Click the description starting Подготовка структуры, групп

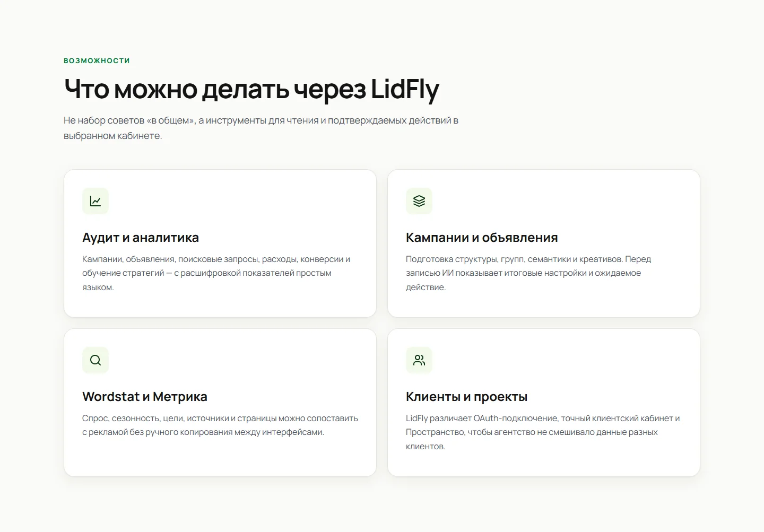pos(528,273)
